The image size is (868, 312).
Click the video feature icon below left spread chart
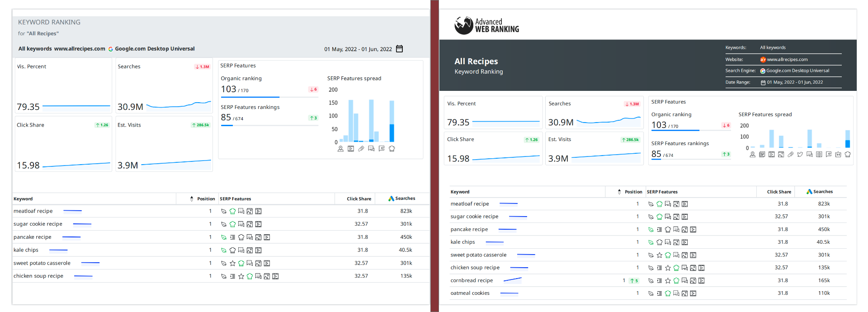[x=351, y=148]
